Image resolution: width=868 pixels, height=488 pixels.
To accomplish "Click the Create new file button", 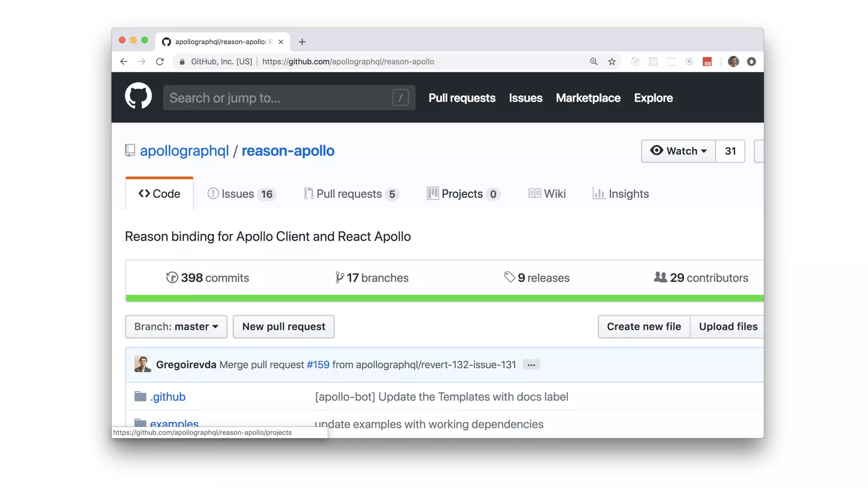I will coord(644,327).
